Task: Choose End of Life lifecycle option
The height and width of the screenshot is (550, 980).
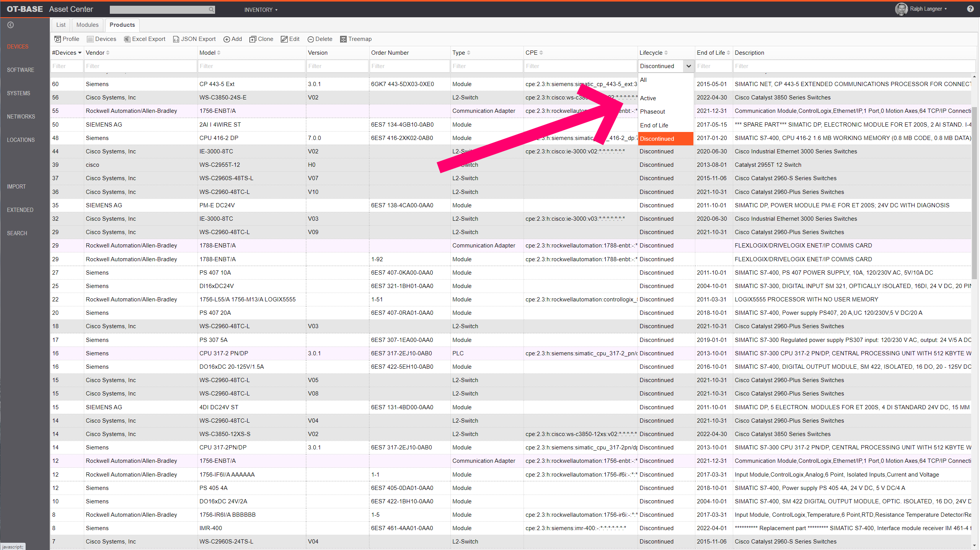Action: (665, 125)
